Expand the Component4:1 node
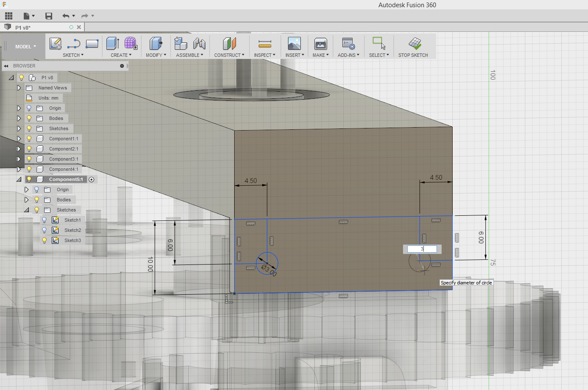The height and width of the screenshot is (390, 588). coord(19,169)
